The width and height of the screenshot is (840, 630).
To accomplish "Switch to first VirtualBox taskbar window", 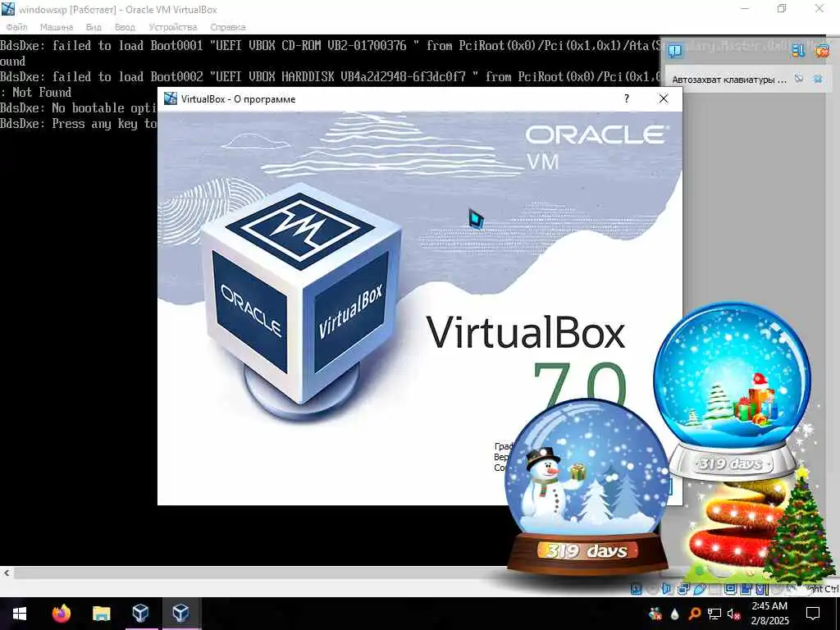I will pos(140,614).
